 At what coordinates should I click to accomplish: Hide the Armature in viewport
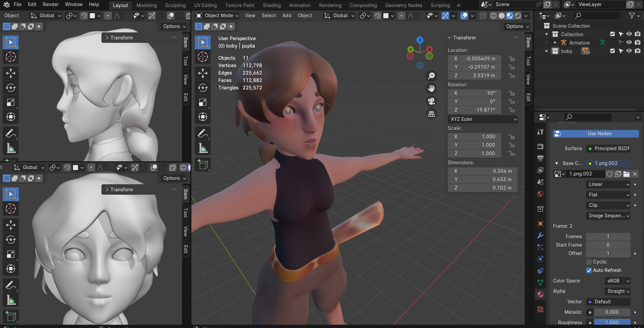click(629, 43)
